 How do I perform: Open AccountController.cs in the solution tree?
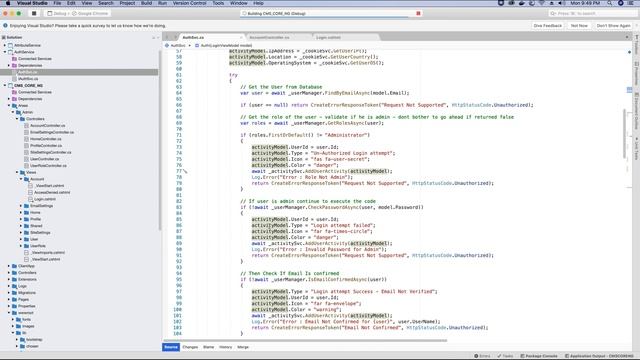47,126
